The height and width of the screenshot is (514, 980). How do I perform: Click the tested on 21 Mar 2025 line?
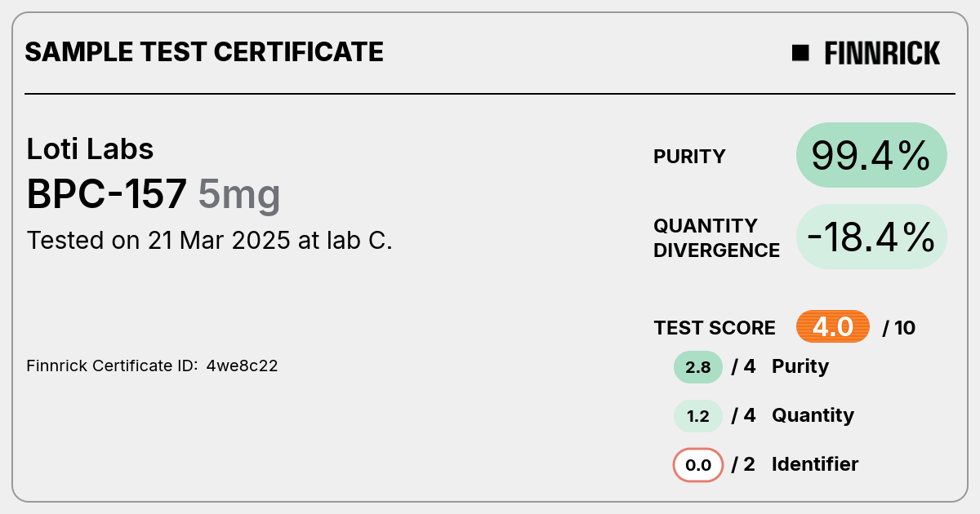coord(210,241)
